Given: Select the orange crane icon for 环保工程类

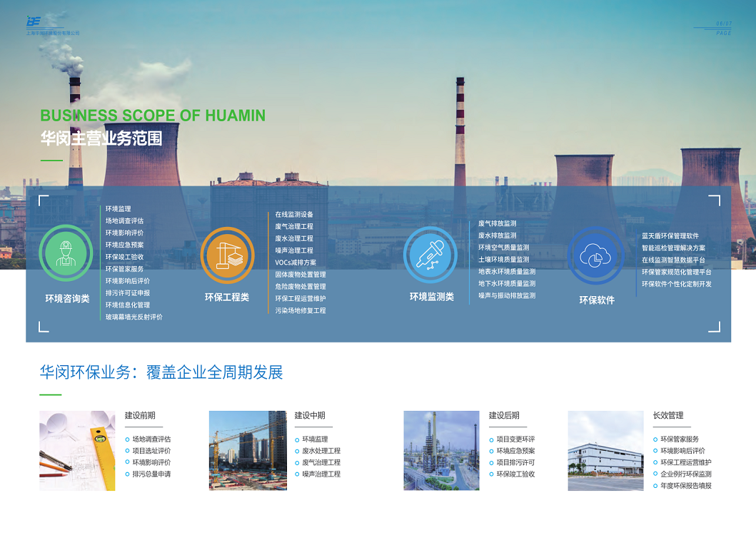Looking at the screenshot, I should (227, 255).
